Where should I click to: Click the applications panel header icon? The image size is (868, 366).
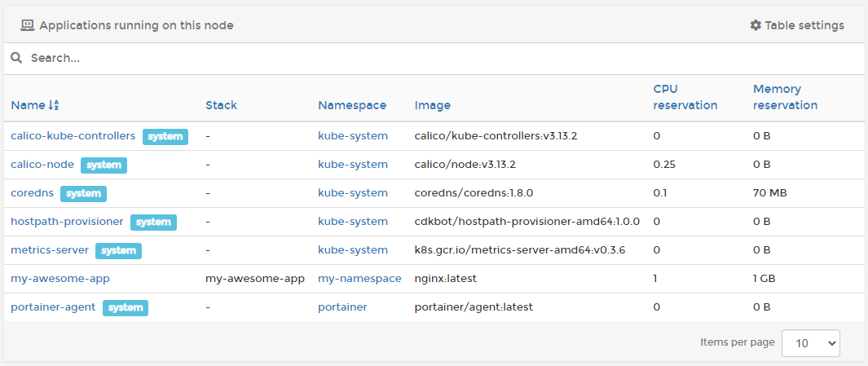[x=27, y=25]
